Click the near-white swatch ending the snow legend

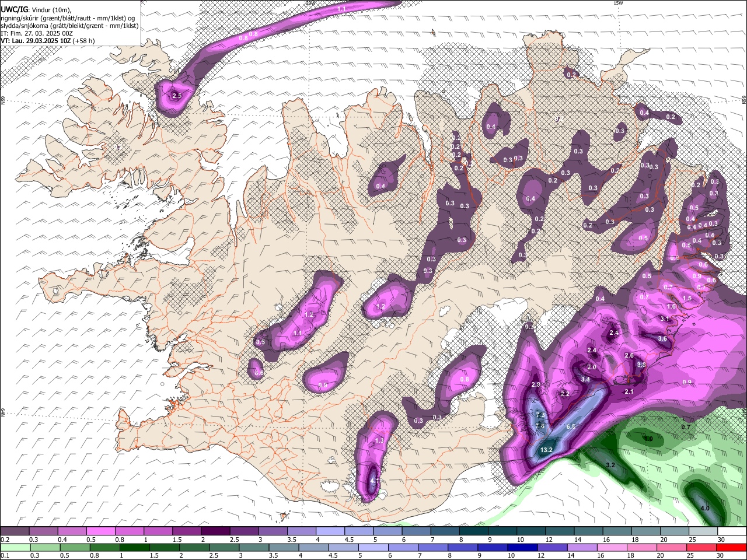click(732, 531)
